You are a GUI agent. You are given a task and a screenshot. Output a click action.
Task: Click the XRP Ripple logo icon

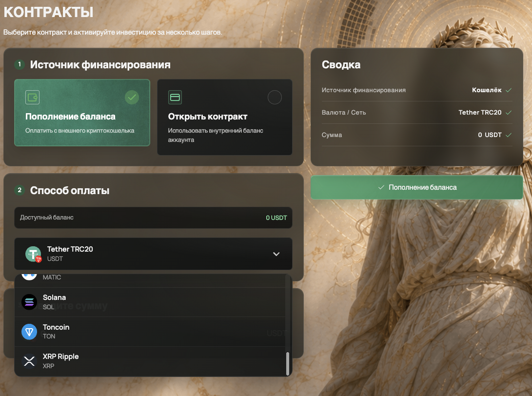(x=30, y=361)
